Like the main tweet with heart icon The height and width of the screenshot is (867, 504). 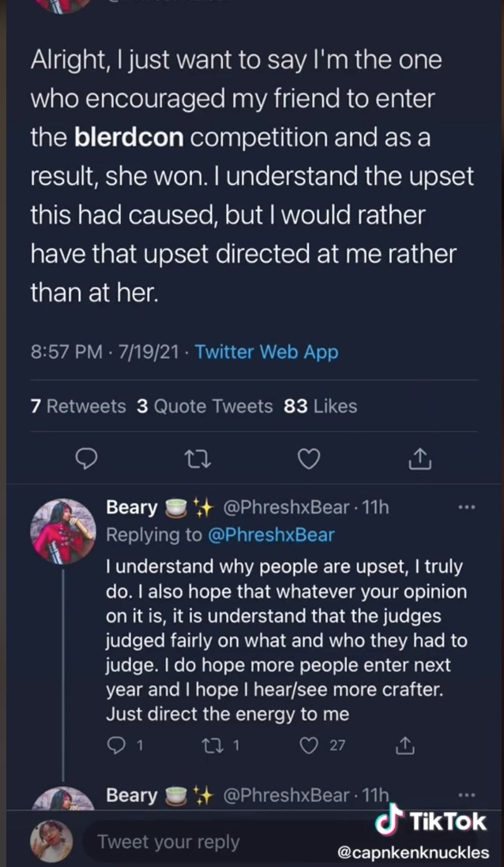point(309,459)
